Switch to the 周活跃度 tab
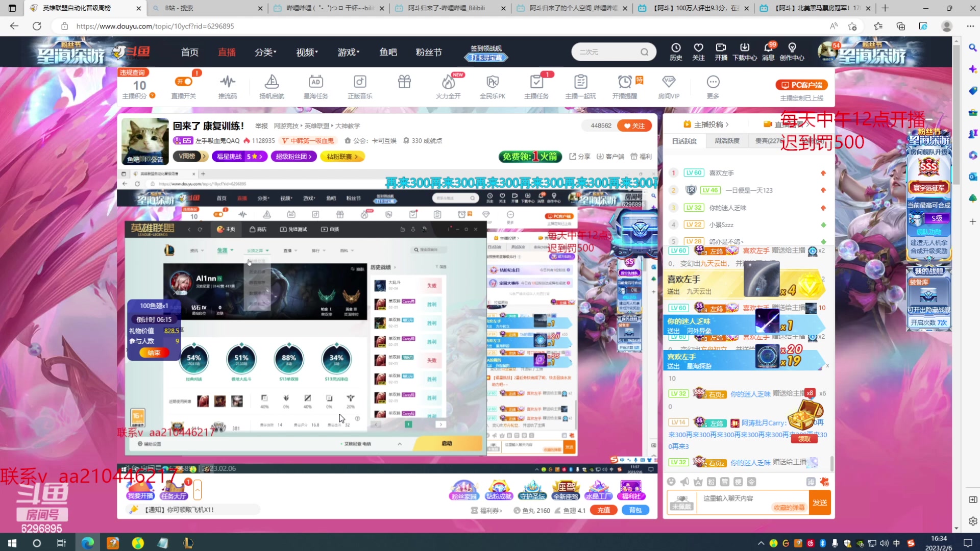980x551 pixels. 727,141
